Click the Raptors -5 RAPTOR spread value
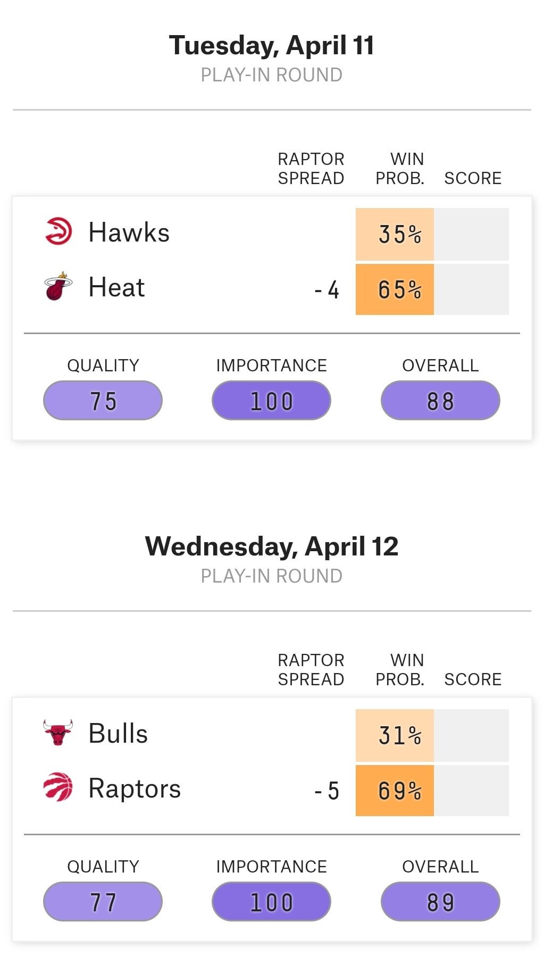Viewport: 544px width, 980px height. pyautogui.click(x=327, y=791)
